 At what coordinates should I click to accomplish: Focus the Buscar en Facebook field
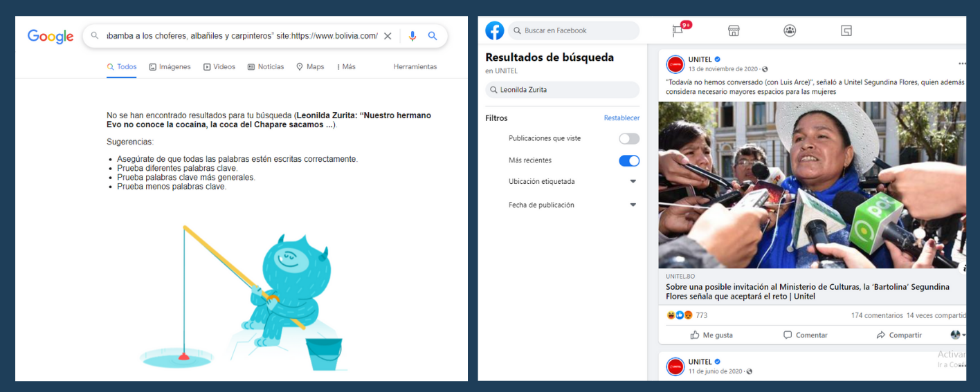point(574,30)
